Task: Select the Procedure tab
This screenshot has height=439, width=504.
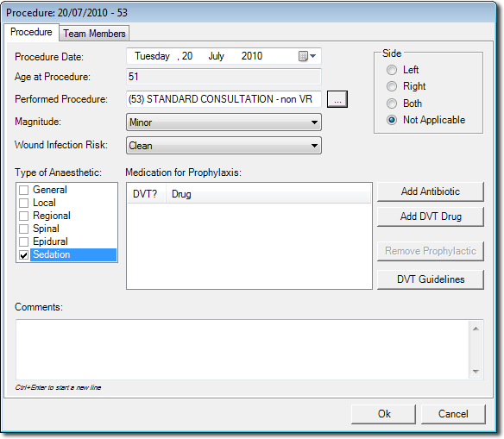Action: coord(31,32)
